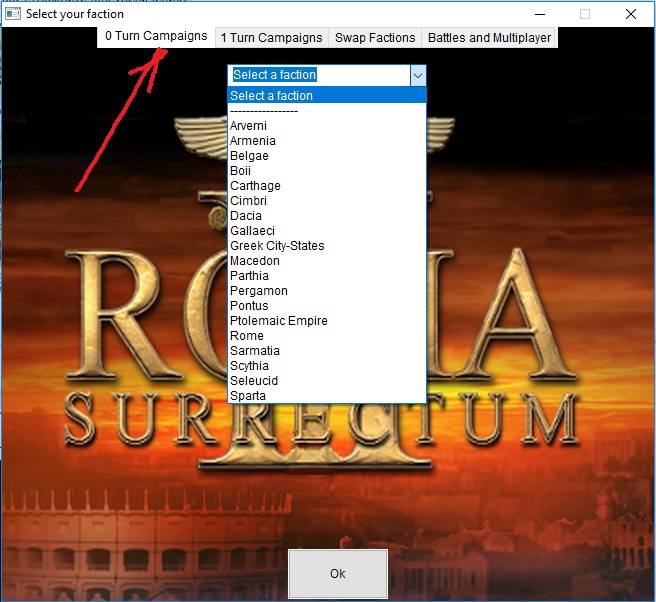This screenshot has width=656, height=602.
Task: Click the highlighted Select a faction entry
Action: coord(327,95)
